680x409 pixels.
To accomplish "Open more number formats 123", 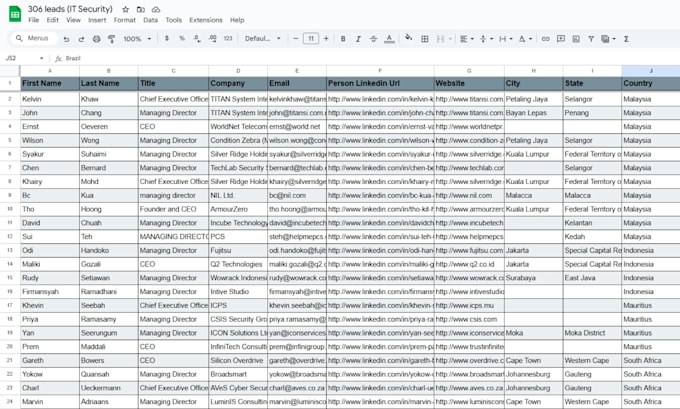I will tap(228, 39).
